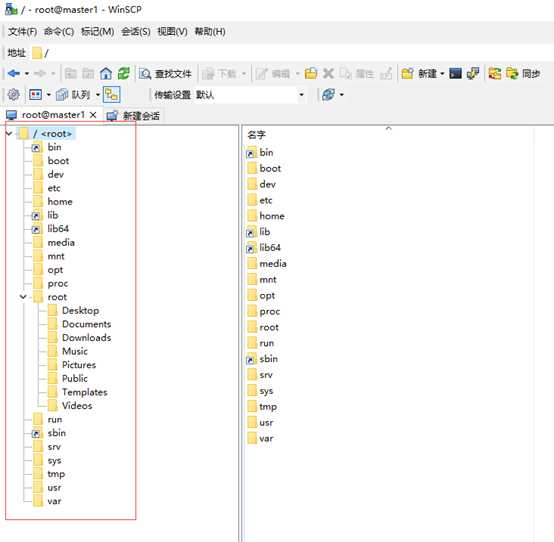Click the srv folder icon in file list

click(252, 375)
